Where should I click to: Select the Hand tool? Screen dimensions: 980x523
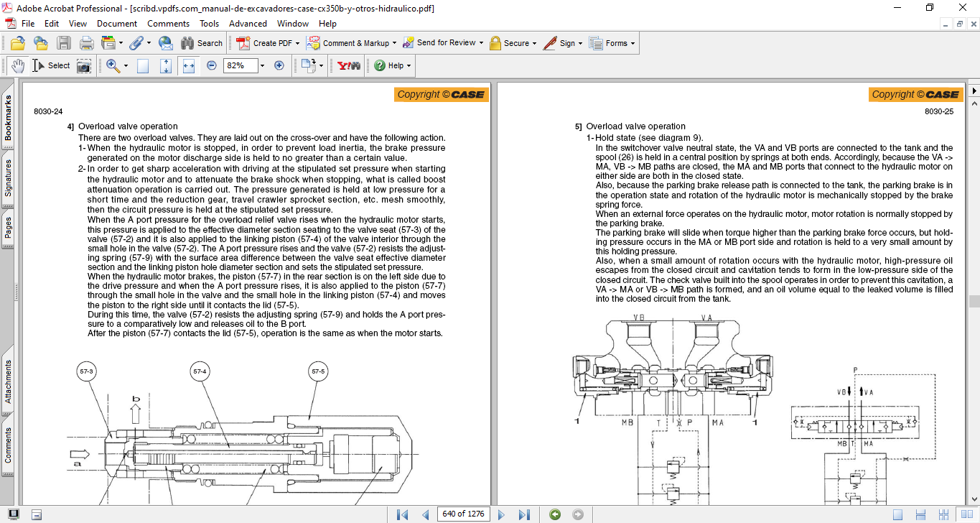pyautogui.click(x=17, y=65)
